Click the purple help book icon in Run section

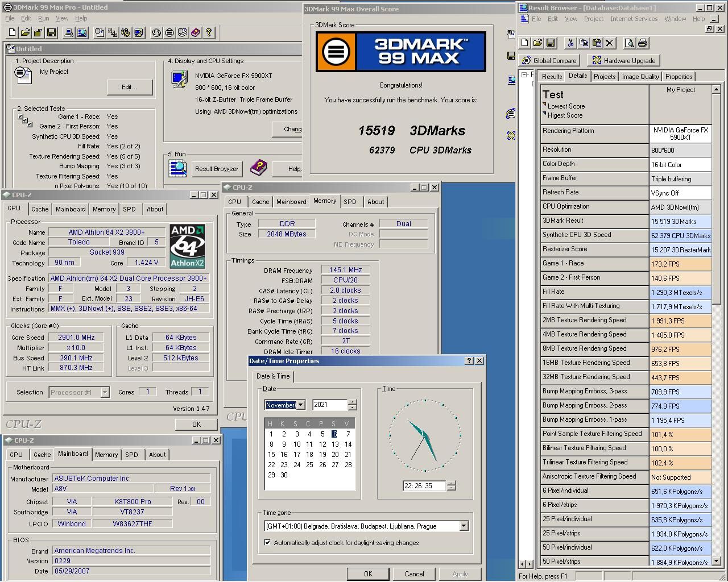259,168
